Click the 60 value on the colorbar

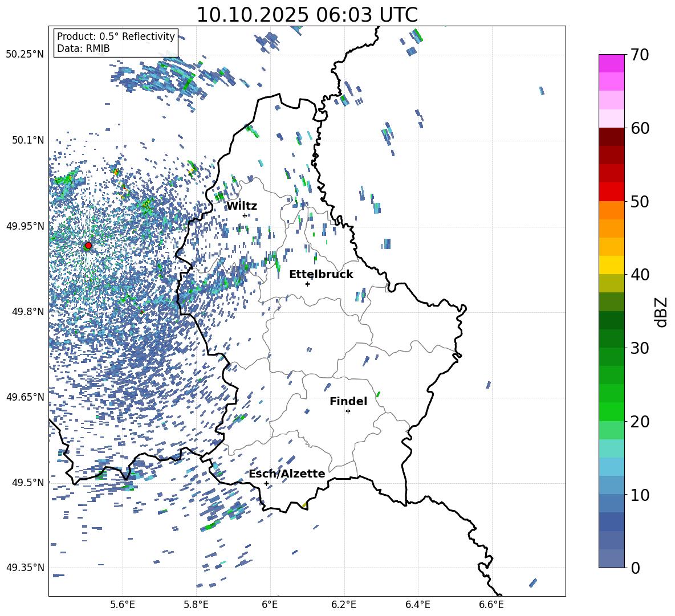click(x=640, y=128)
